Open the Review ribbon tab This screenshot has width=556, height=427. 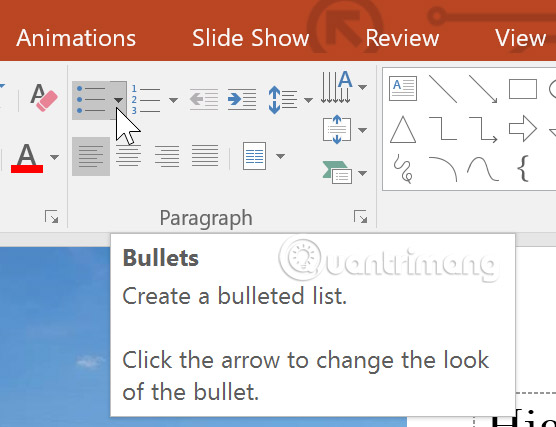coord(402,38)
